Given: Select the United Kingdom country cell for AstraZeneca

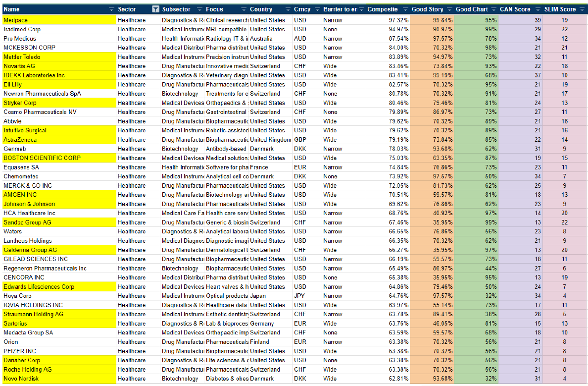Looking at the screenshot, I should click(x=271, y=140).
